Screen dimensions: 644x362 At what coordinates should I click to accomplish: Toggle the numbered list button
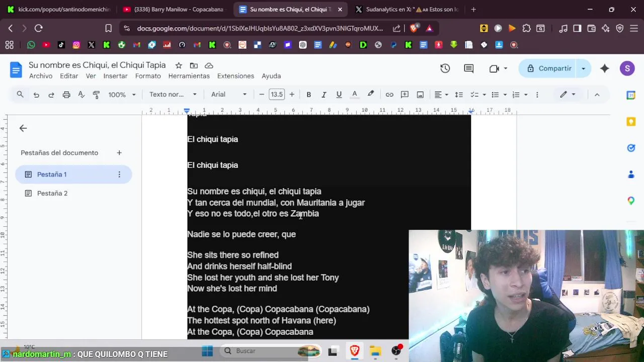coord(516,95)
